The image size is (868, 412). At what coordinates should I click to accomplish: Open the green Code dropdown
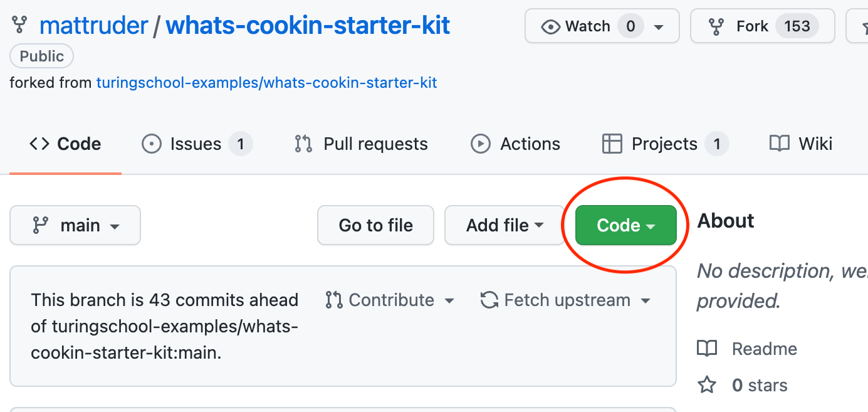(625, 225)
